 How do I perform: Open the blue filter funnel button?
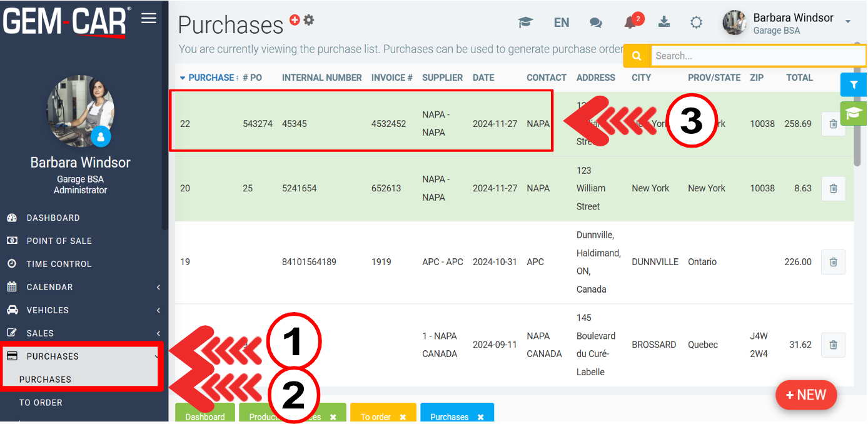(853, 84)
